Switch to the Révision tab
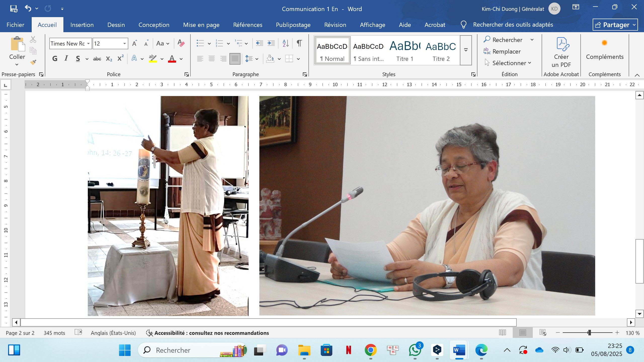This screenshot has width=644, height=362. [x=335, y=25]
